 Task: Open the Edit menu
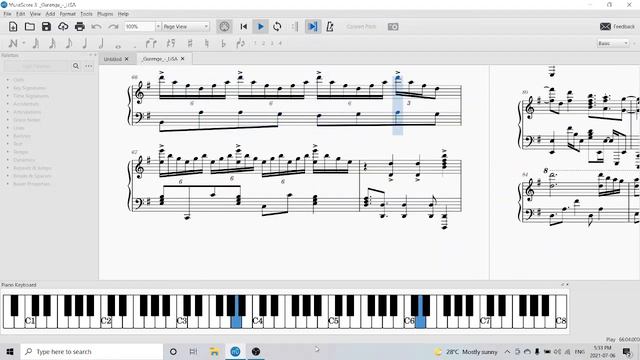[20, 14]
